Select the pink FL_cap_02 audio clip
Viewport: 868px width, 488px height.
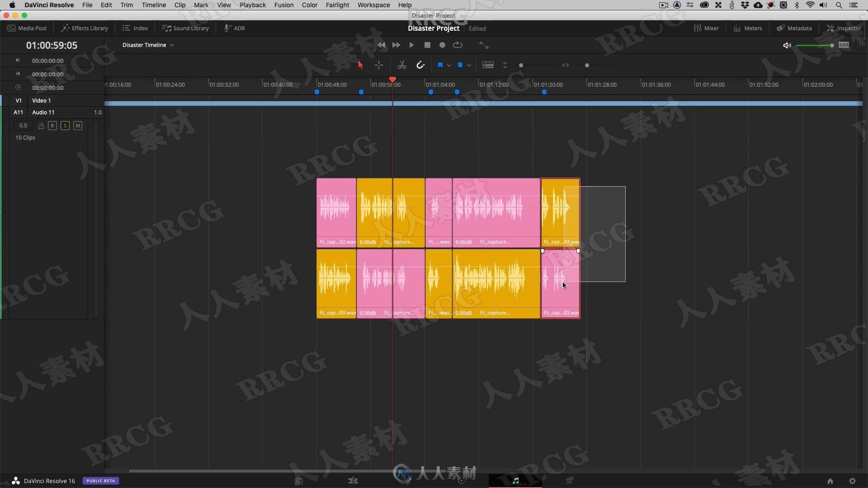point(335,211)
